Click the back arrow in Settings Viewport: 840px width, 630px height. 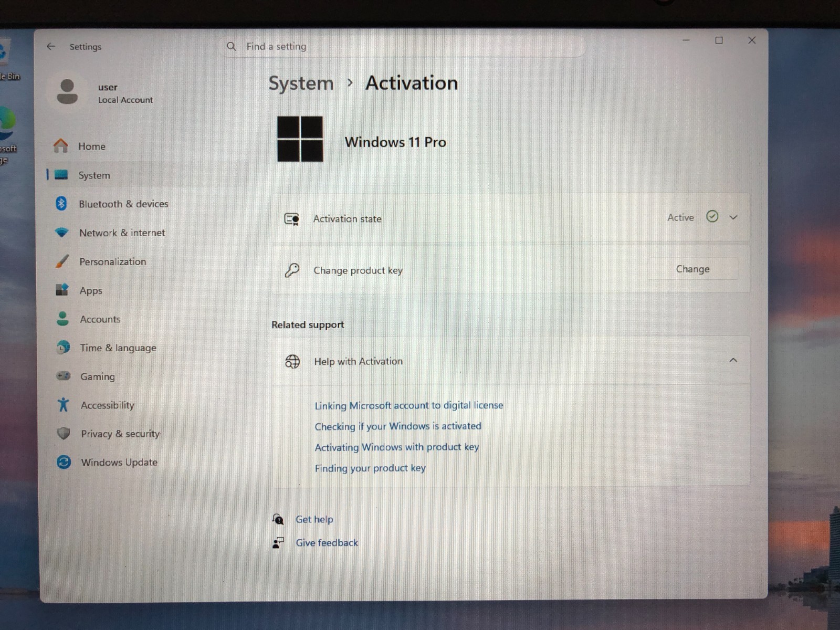(51, 46)
